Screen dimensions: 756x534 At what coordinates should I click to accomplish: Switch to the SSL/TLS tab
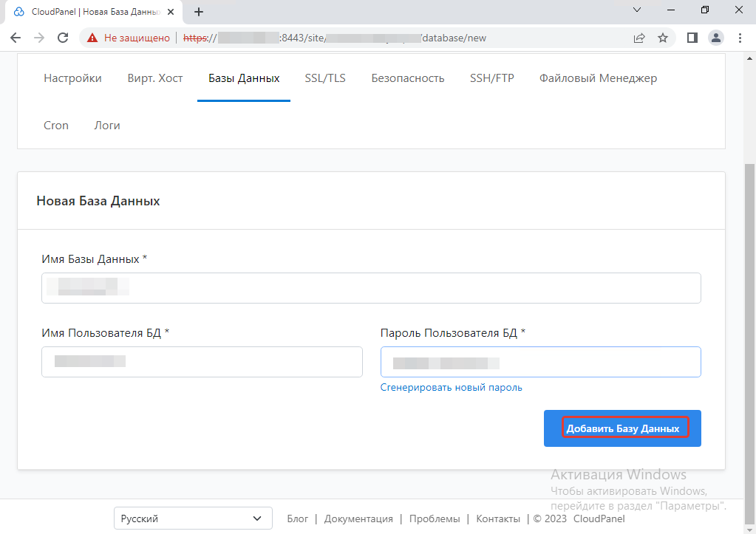[x=325, y=78]
